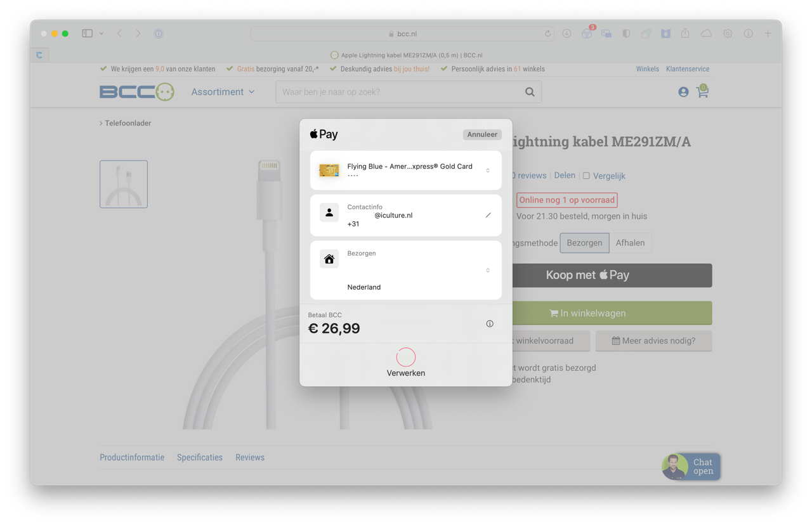The height and width of the screenshot is (525, 812).
Task: Open the Delen share link
Action: [565, 176]
